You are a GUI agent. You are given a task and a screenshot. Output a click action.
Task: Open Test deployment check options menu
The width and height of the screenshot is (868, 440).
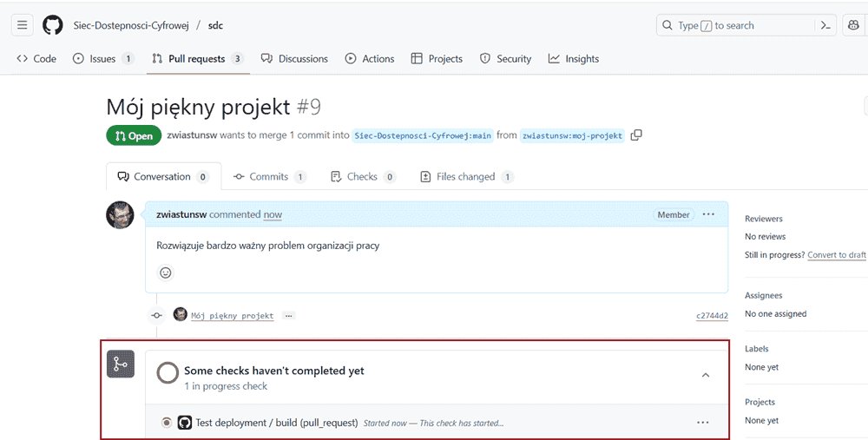point(704,423)
